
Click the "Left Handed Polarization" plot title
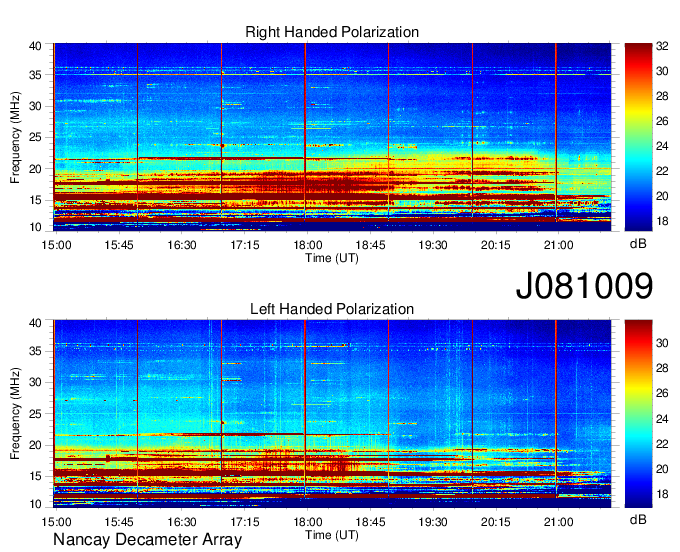332,309
